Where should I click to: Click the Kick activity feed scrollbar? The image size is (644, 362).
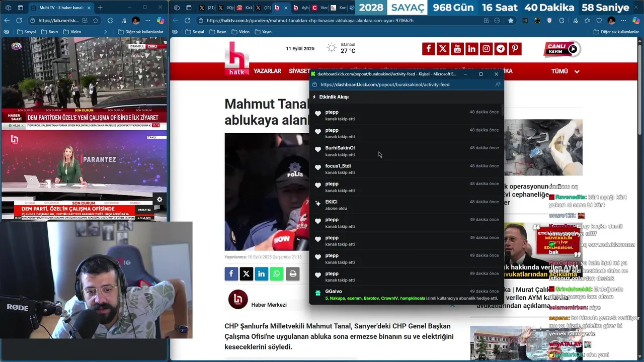coord(502,111)
